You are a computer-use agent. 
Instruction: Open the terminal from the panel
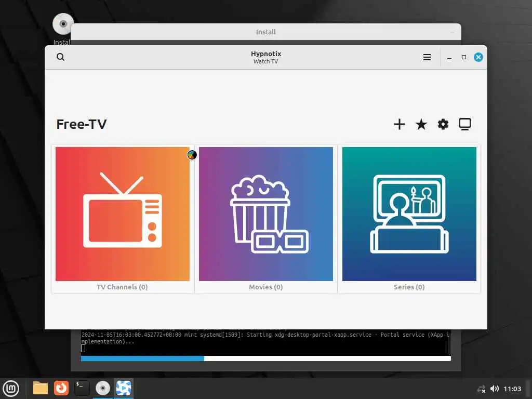coord(82,388)
